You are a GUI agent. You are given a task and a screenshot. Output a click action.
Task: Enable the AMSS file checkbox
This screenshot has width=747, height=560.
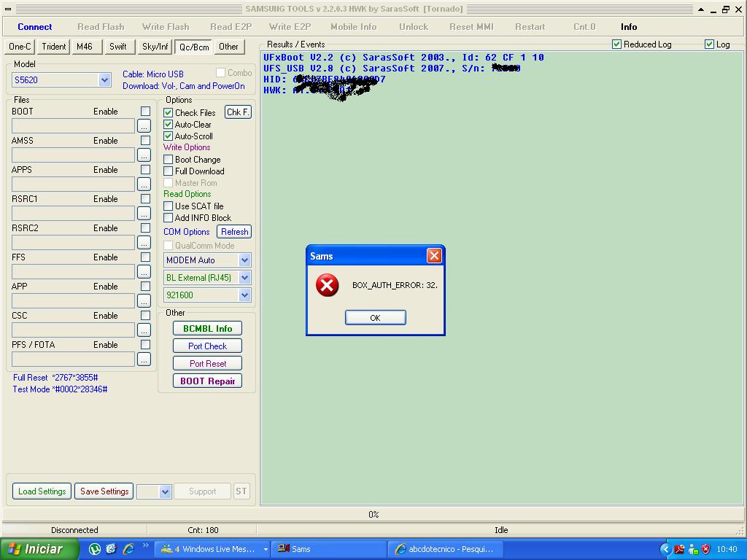click(145, 141)
